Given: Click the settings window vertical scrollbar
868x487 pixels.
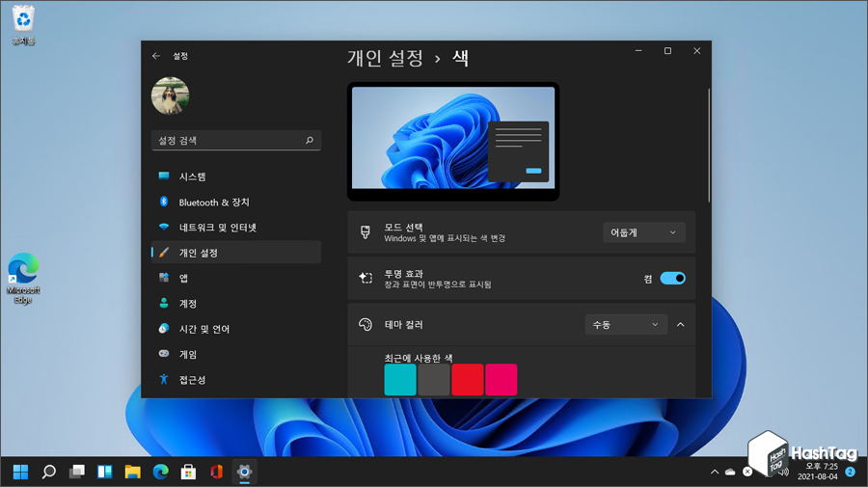Looking at the screenshot, I should tap(709, 146).
